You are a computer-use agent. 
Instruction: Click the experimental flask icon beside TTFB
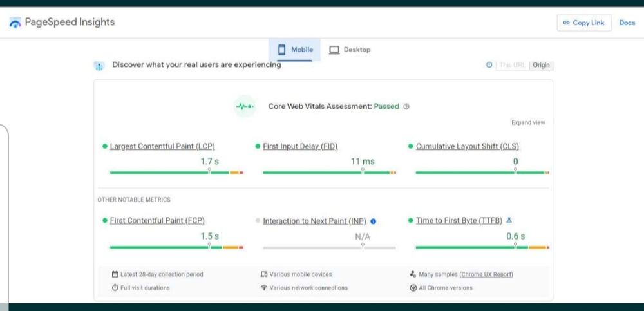tap(509, 221)
